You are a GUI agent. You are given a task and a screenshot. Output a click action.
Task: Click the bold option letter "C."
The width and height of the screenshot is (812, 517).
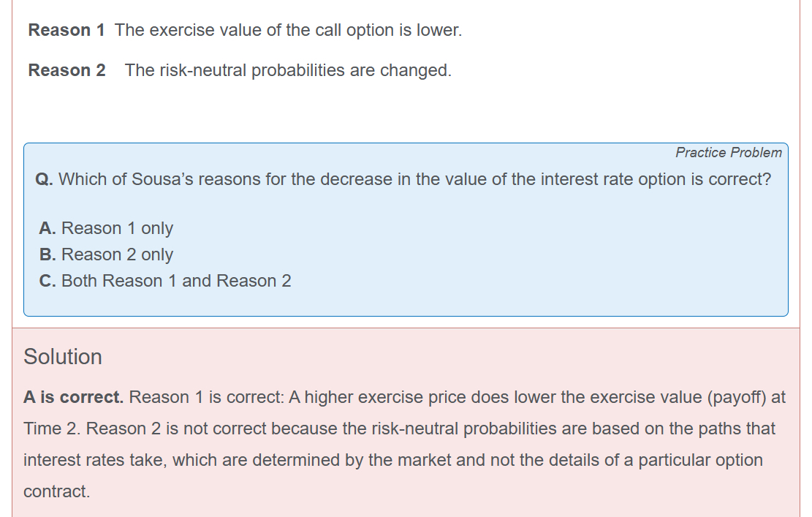coord(48,281)
